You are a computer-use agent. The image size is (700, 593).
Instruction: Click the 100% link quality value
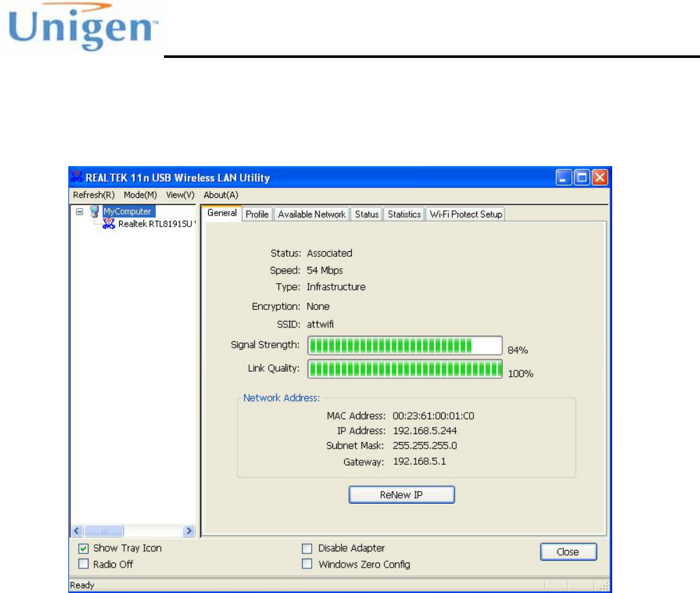pyautogui.click(x=520, y=374)
